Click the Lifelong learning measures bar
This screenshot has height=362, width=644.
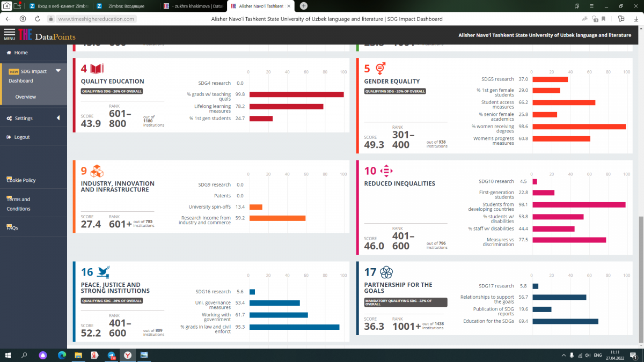pyautogui.click(x=286, y=107)
